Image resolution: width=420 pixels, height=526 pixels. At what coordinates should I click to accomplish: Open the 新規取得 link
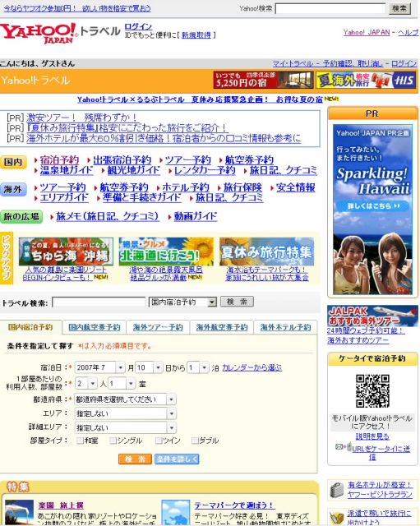(196, 35)
